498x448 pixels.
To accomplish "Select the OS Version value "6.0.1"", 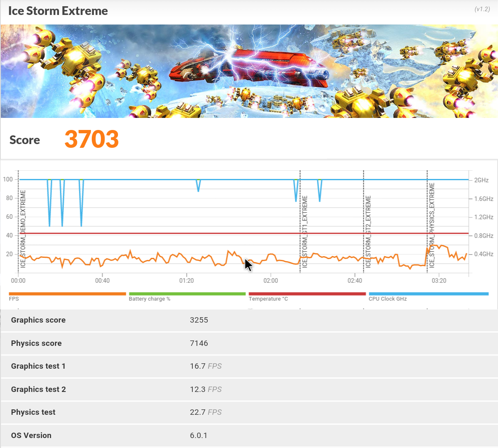I will (x=199, y=435).
